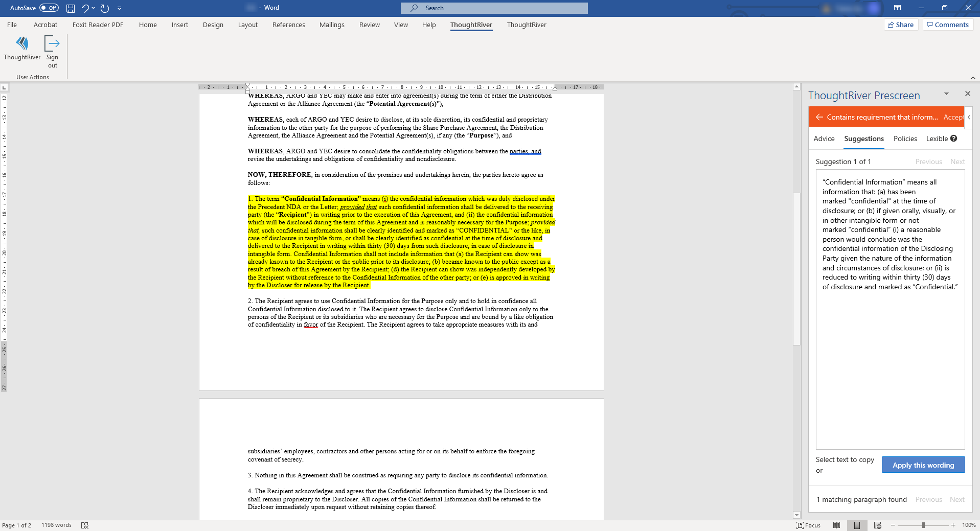The width and height of the screenshot is (980, 531).
Task: Click the vertical scrollbar down arrow
Action: pos(796,515)
